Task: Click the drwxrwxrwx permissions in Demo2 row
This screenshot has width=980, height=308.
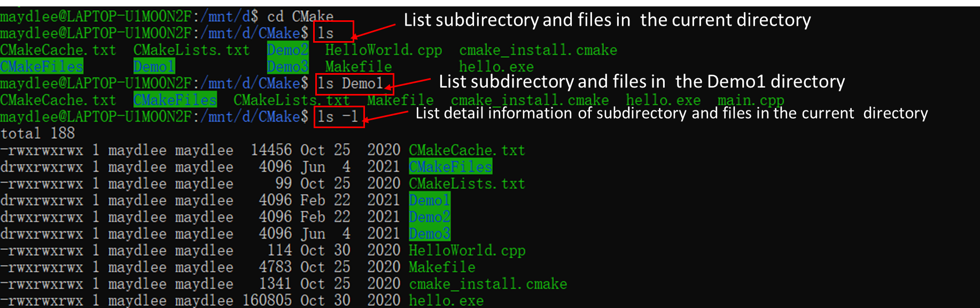Action: click(x=42, y=217)
